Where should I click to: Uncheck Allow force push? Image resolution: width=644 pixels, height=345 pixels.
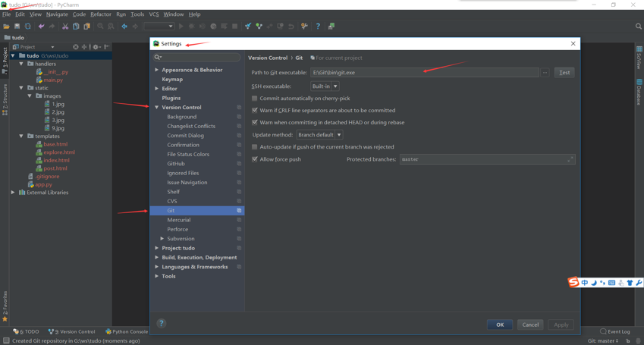255,159
